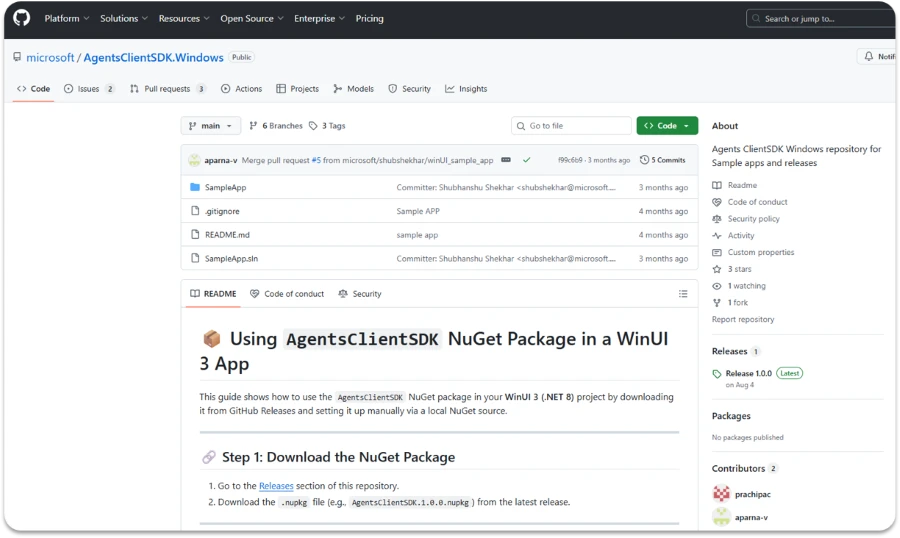Viewport: 900px width, 538px height.
Task: Expand the main branch dropdown
Action: pos(210,126)
